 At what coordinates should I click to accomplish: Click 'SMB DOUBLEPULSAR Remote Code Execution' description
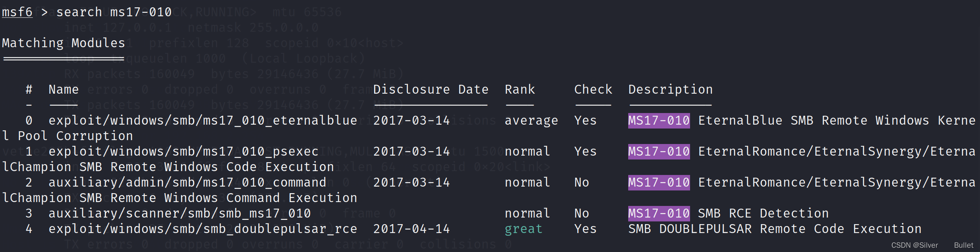[775, 229]
